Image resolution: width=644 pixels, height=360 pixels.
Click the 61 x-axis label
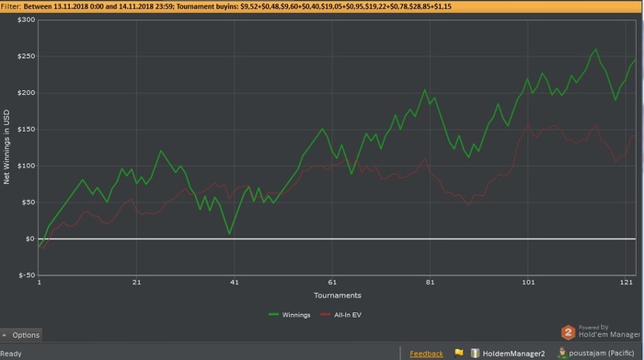(x=332, y=282)
